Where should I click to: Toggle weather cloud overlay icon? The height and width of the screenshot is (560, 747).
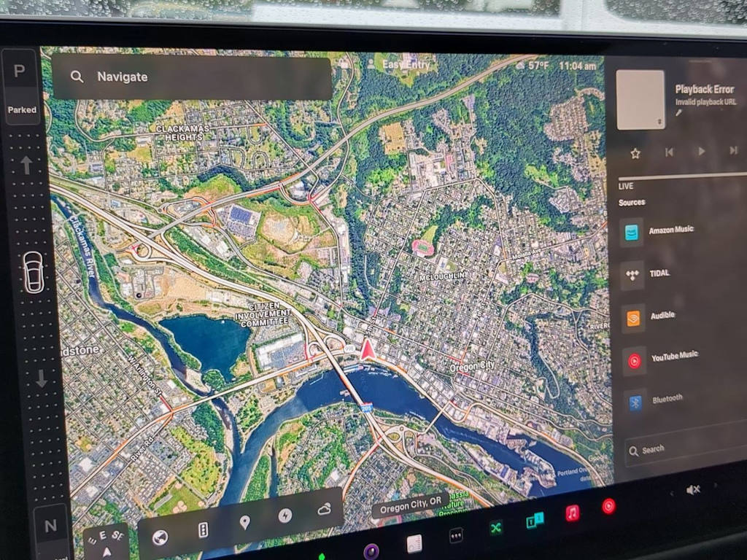click(325, 509)
